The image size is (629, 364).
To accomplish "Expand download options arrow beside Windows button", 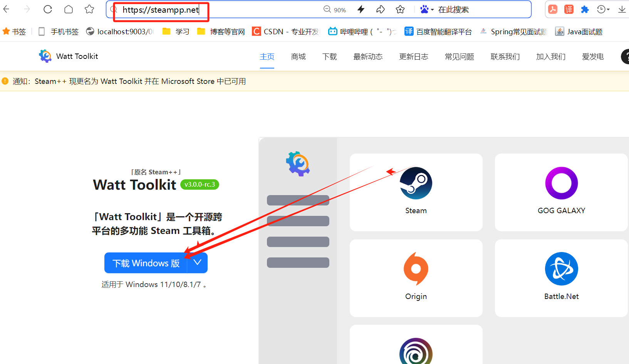I will point(198,263).
